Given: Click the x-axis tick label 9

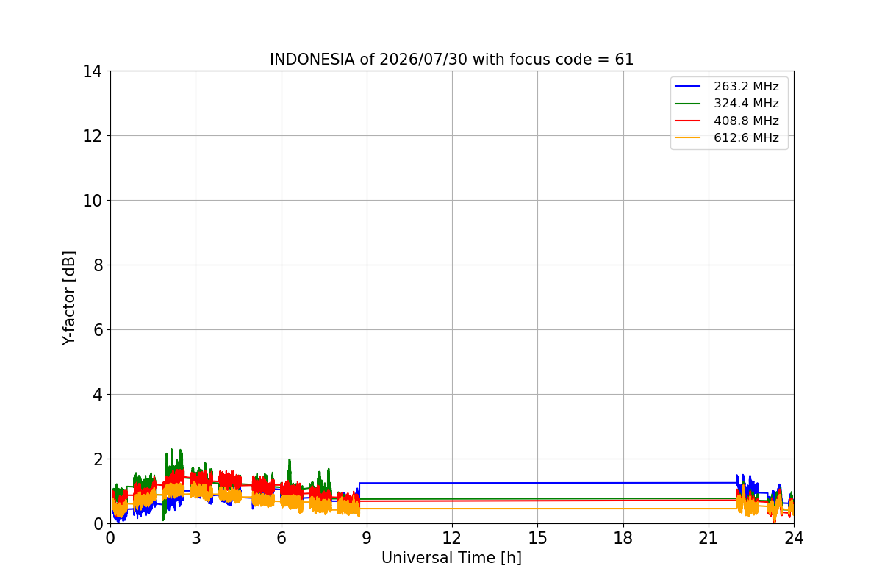Looking at the screenshot, I should tap(367, 537).
